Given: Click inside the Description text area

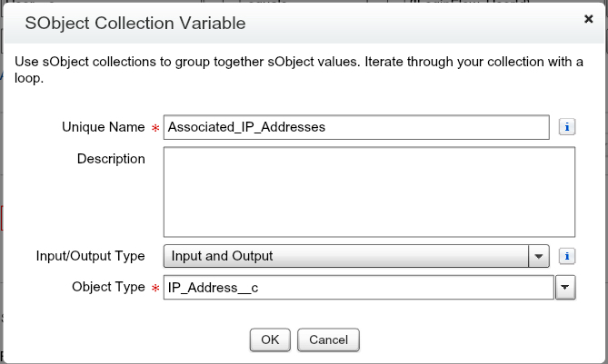Looking at the screenshot, I should tap(369, 192).
